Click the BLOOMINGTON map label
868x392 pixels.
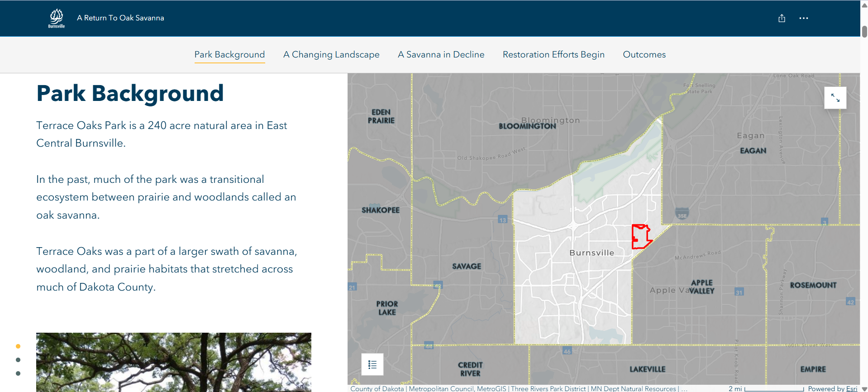click(x=527, y=126)
